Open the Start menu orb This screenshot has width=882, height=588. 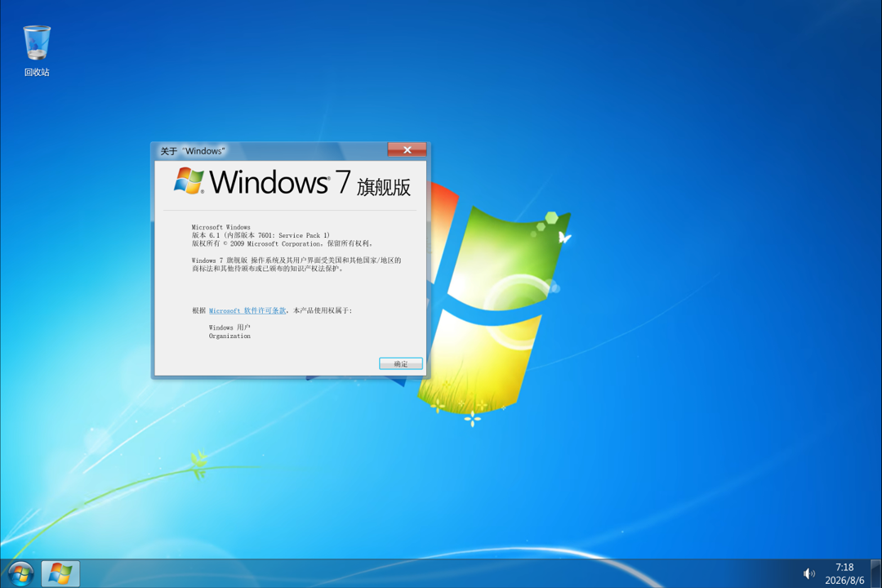[20, 573]
